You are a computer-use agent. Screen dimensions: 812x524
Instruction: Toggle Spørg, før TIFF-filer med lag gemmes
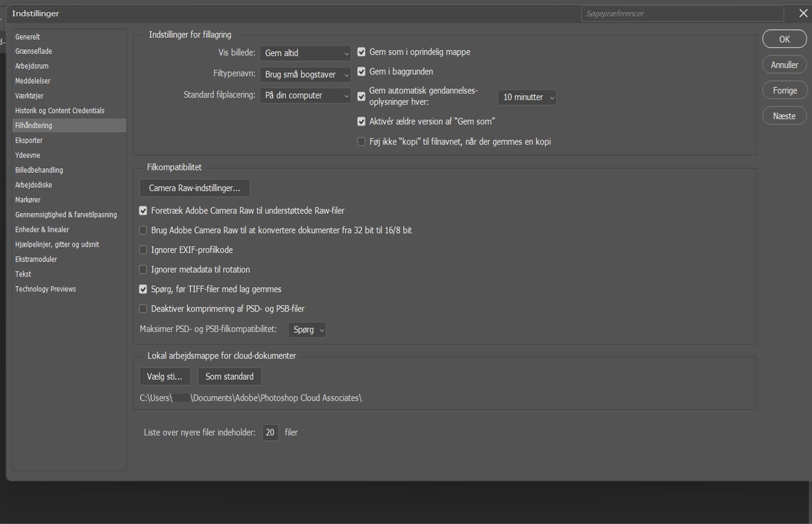pos(143,289)
